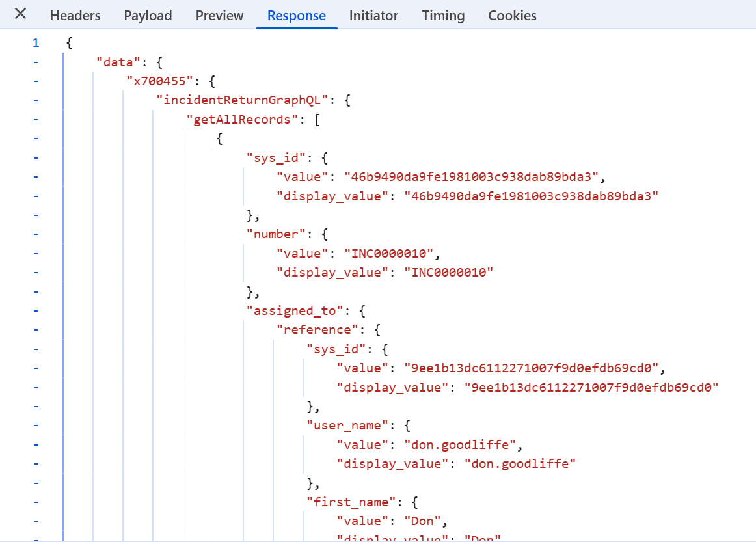
Task: Fold the "user_name" object
Action: 36,426
